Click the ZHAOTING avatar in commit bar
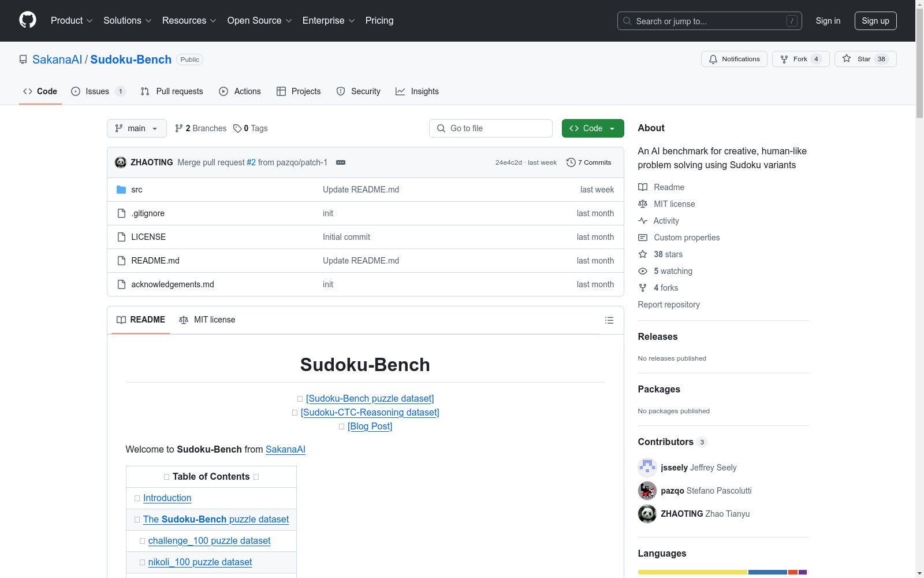924x578 pixels. 121,162
